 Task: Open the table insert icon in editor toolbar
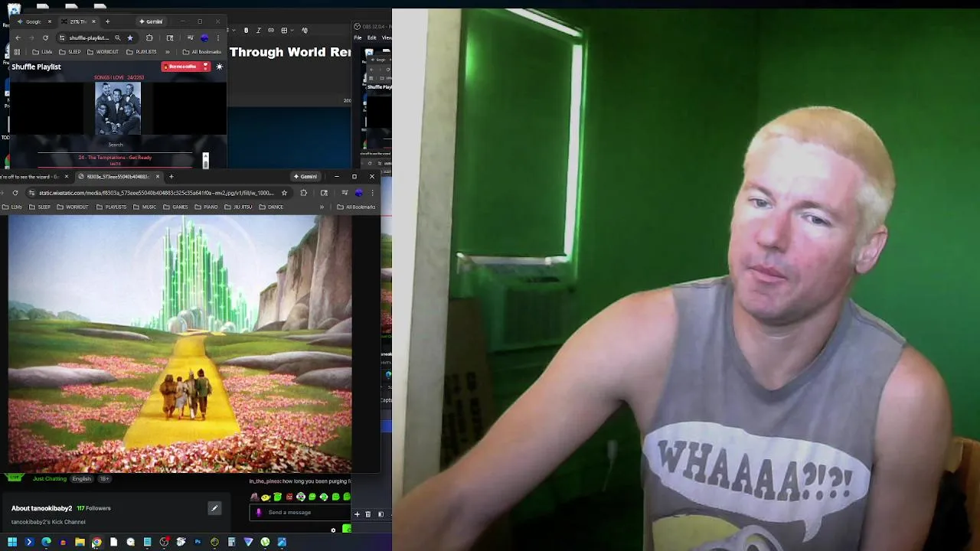[x=284, y=31]
